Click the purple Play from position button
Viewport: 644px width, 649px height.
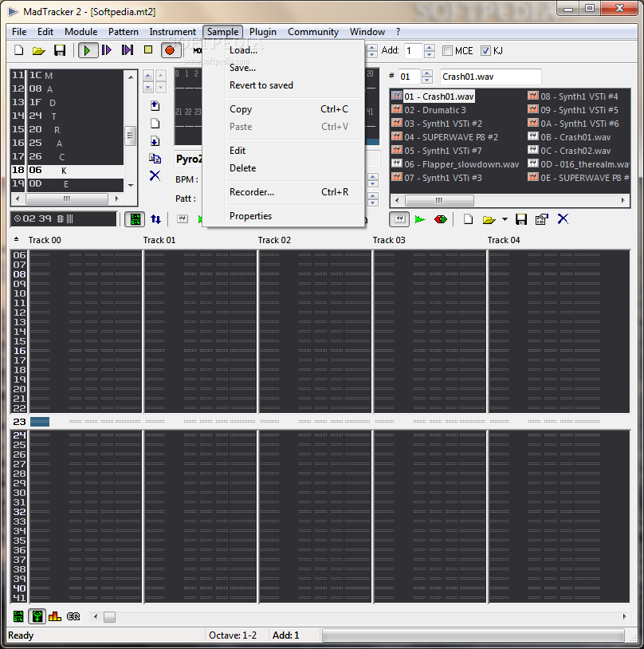point(127,50)
